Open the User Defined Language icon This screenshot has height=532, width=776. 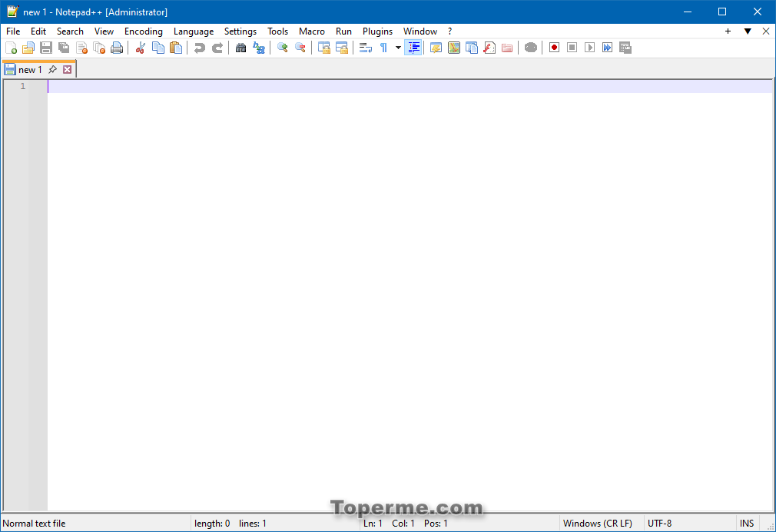436,48
